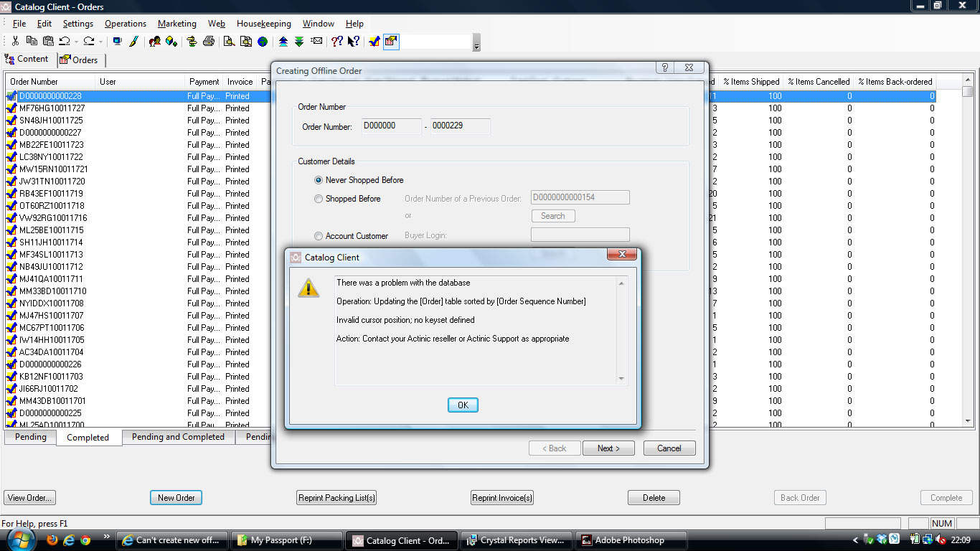Select the Never Shopped Before radio button
The height and width of the screenshot is (551, 980).
(319, 180)
